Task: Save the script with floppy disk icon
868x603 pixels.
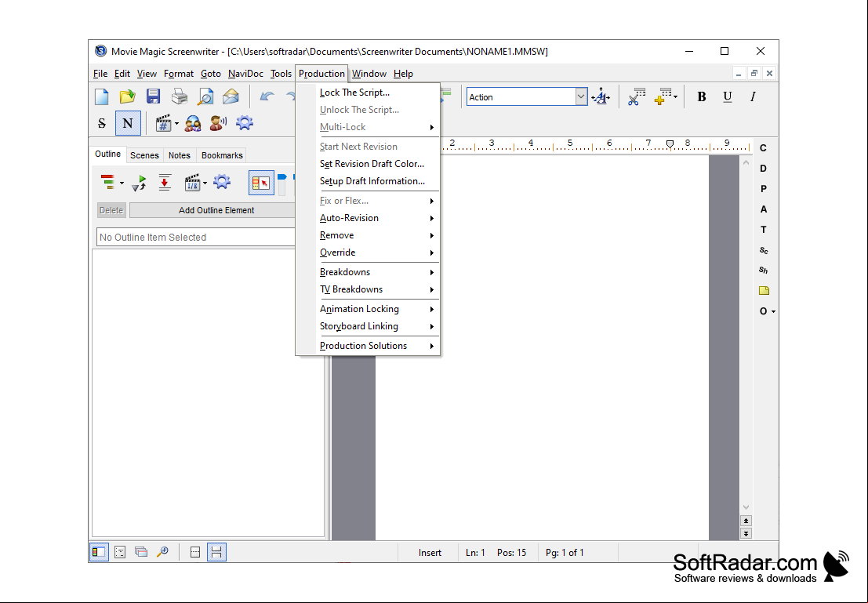Action: (154, 97)
